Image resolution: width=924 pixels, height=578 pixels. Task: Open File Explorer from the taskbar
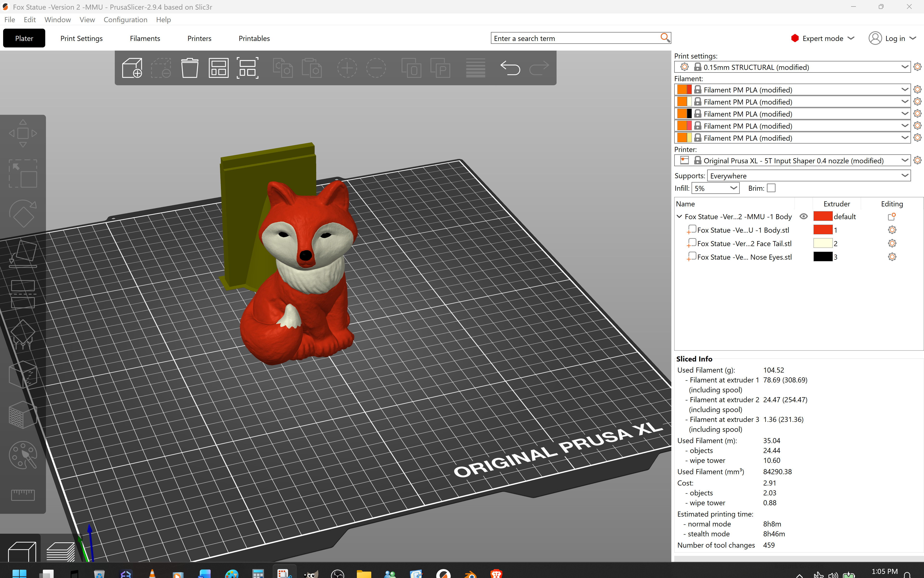364,573
